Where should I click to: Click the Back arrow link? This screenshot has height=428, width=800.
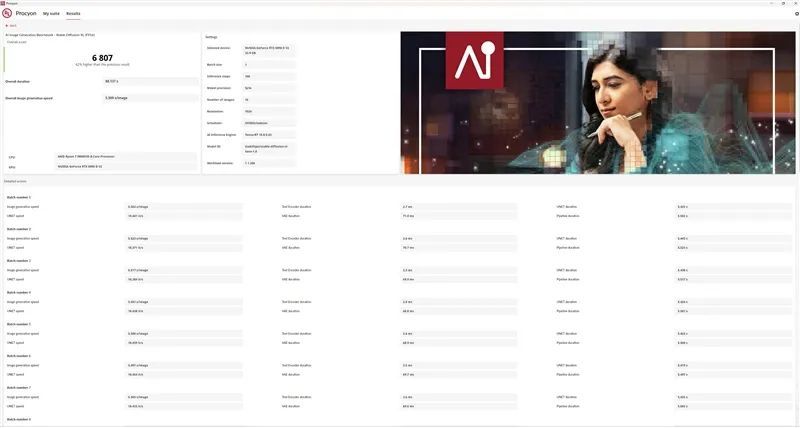coord(11,26)
